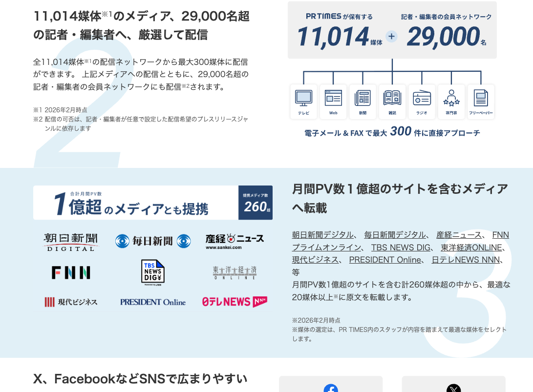
Task: Click the 東洋経済 ONLINE logo
Action: 235,273
